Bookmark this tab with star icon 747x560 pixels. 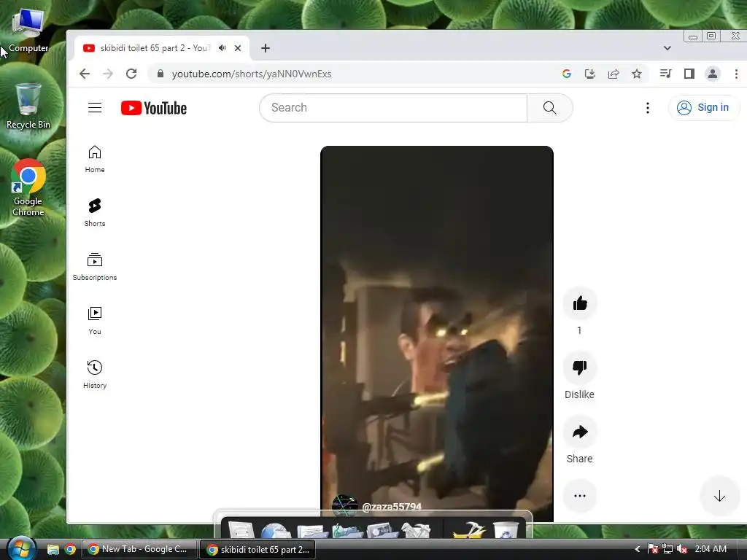pyautogui.click(x=636, y=74)
